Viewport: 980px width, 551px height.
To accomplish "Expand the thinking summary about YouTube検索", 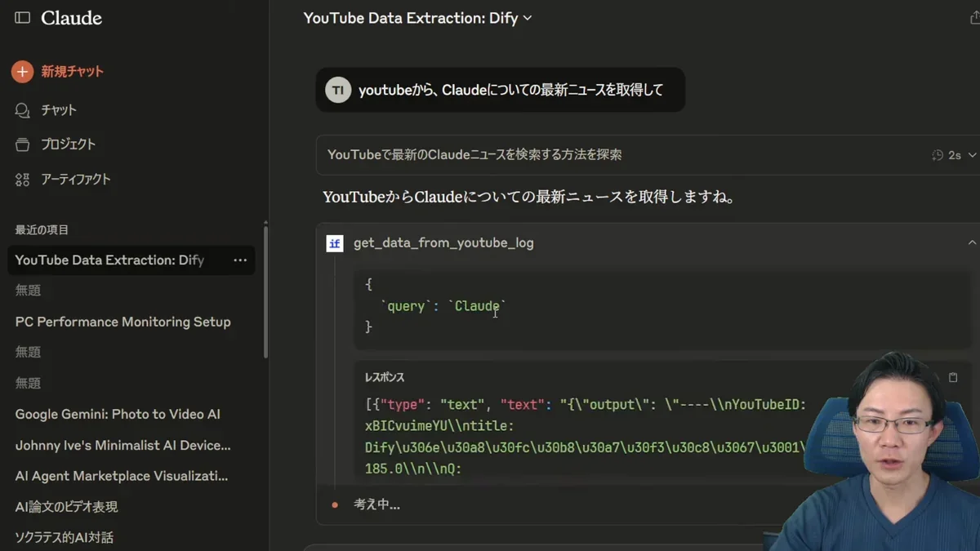I will pos(474,154).
